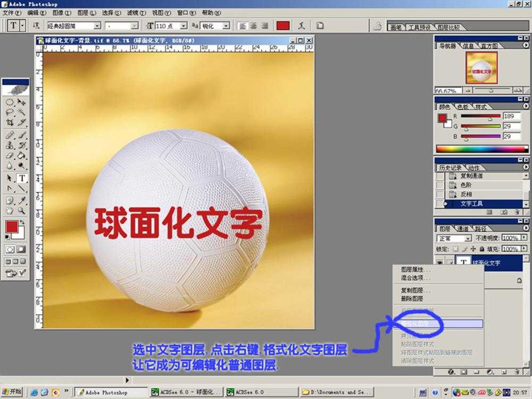Click the new layer icon in Layers panel
The width and height of the screenshot is (532, 399).
coord(504,372)
